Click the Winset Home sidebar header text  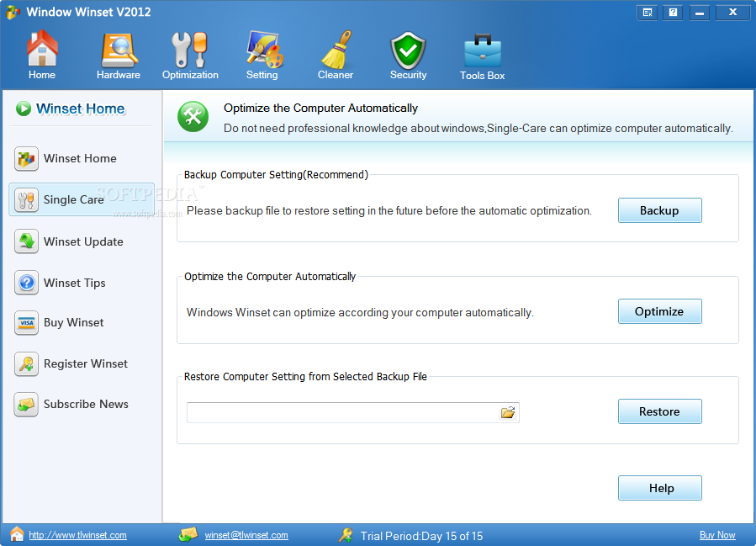pyautogui.click(x=81, y=109)
